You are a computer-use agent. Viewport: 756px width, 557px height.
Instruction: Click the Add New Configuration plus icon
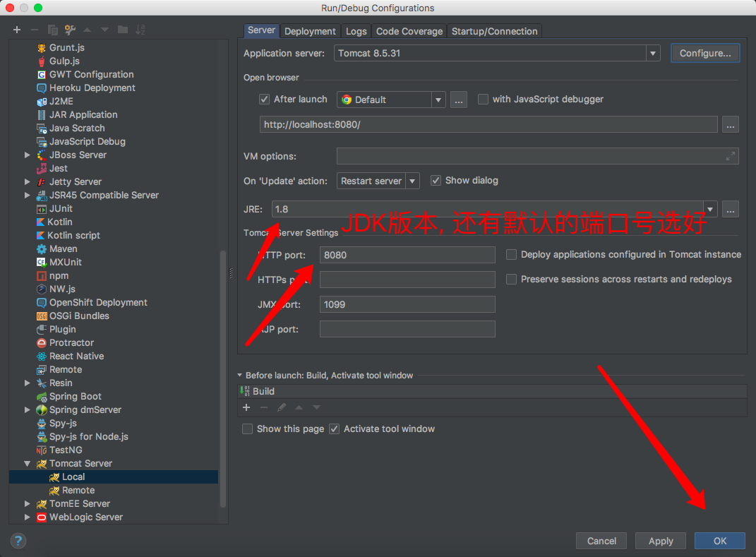pyautogui.click(x=17, y=30)
